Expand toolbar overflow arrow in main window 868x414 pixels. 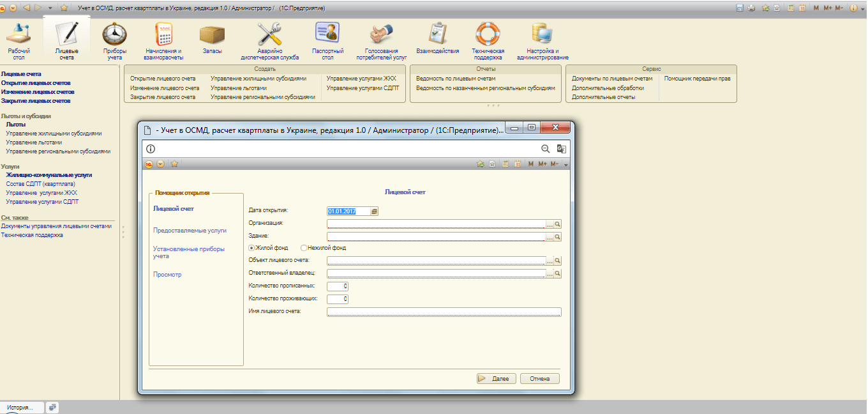[x=862, y=8]
